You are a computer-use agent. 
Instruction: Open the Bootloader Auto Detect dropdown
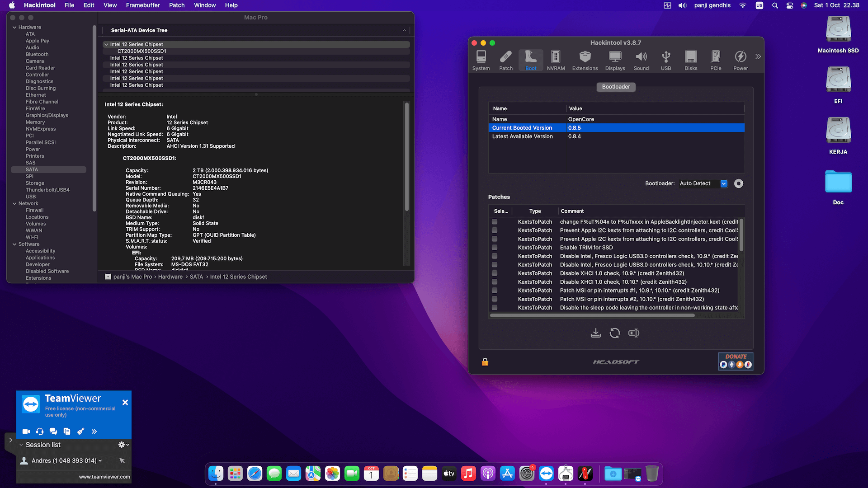(x=703, y=183)
